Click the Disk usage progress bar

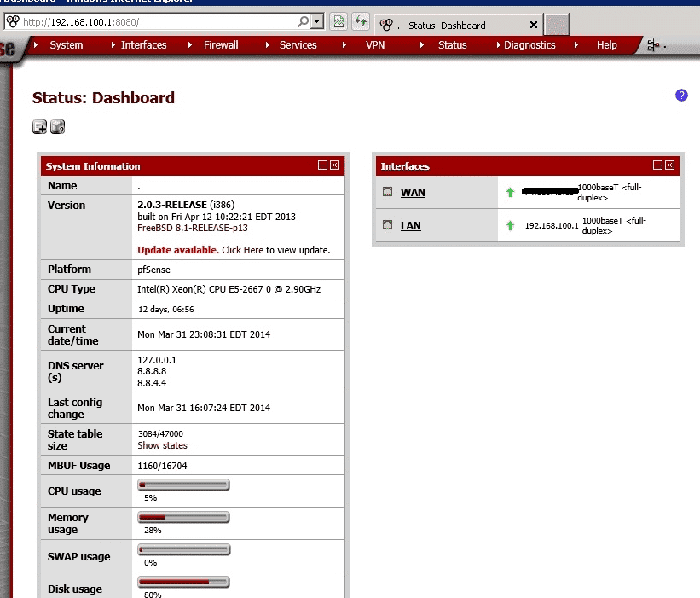tap(184, 582)
